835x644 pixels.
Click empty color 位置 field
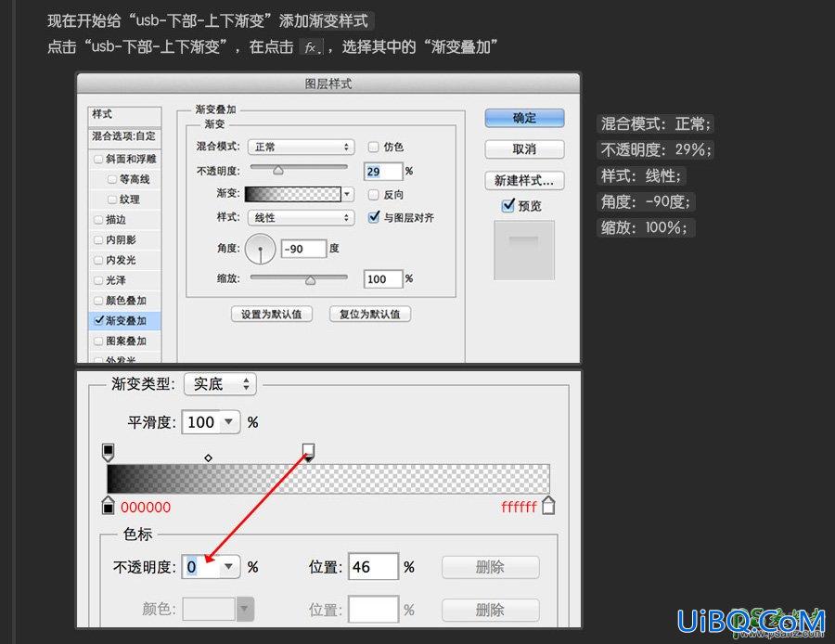[x=373, y=609]
